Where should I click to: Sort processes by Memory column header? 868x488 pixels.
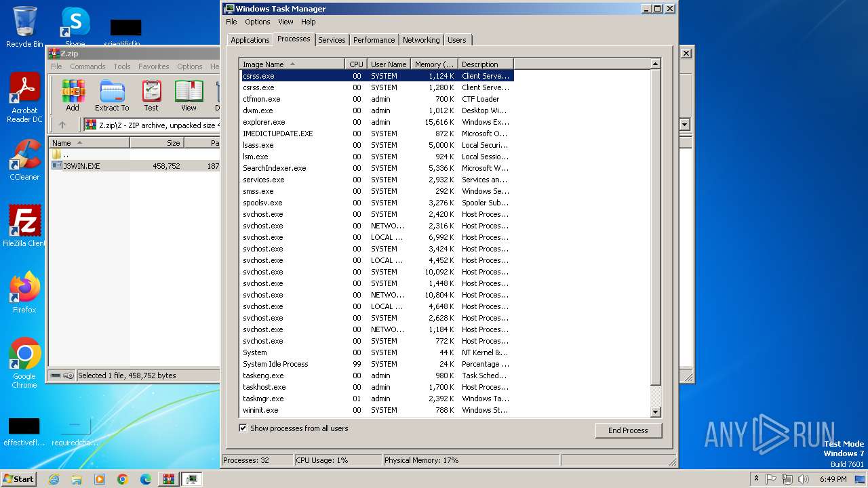[x=434, y=64]
